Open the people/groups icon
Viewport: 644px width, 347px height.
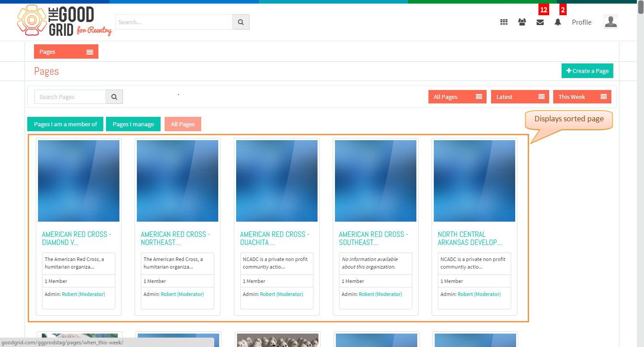pos(522,22)
